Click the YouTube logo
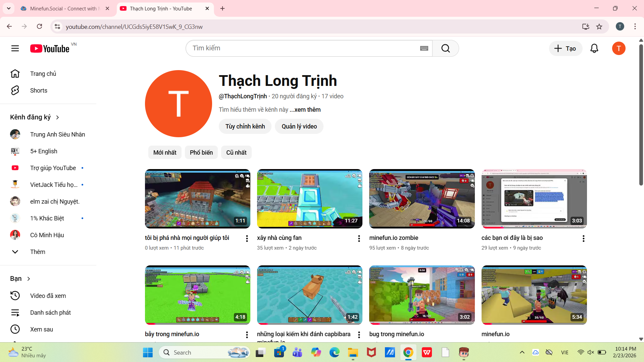This screenshot has width=644, height=362. pos(50,49)
